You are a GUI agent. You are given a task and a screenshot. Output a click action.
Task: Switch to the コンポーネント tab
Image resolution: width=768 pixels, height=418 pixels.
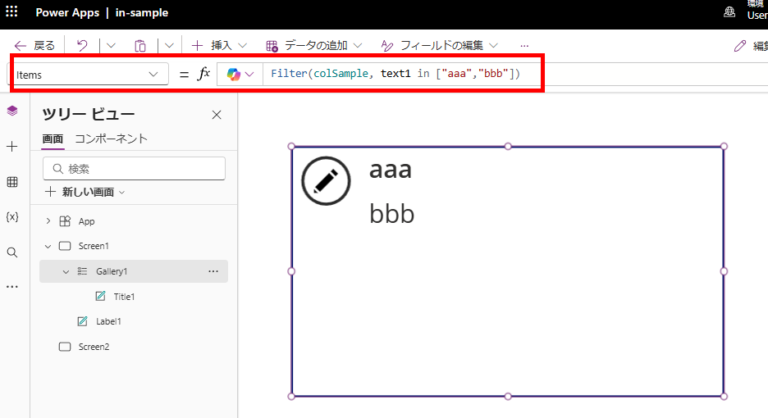tap(111, 139)
